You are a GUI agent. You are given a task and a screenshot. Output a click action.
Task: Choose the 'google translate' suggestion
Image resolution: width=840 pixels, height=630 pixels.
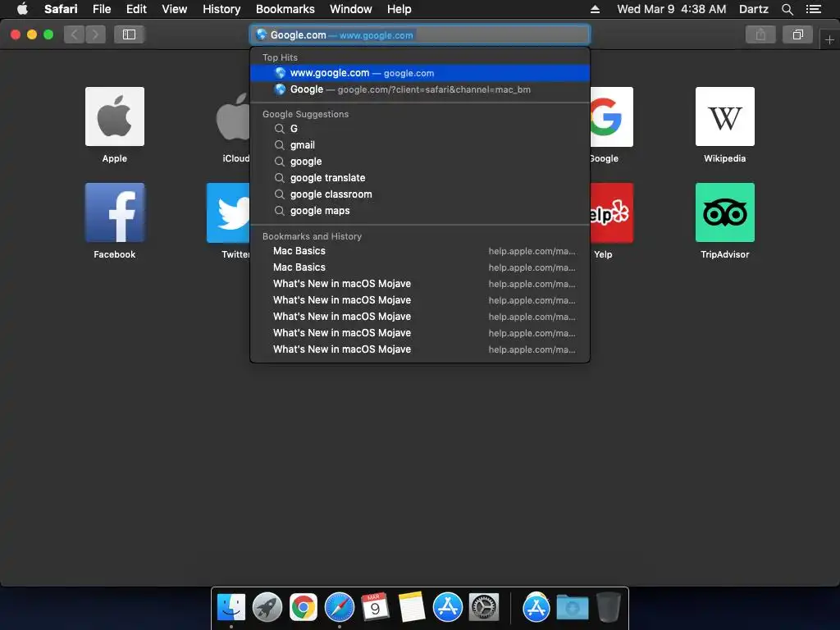[419, 178]
